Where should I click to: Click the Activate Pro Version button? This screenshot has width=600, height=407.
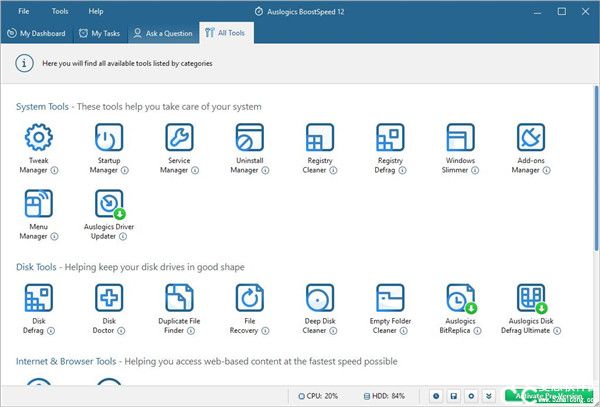546,396
